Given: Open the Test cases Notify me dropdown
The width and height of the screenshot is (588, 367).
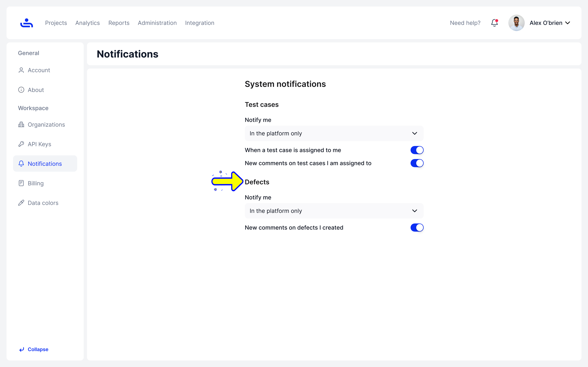Looking at the screenshot, I should 334,133.
